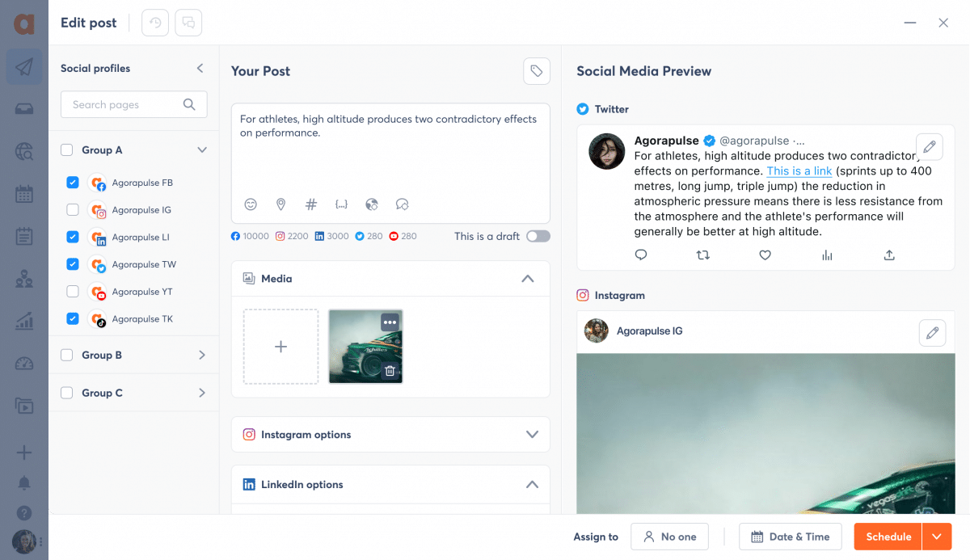970x560 pixels.
Task: Check the Agorapulse IG profile
Action: (73, 210)
